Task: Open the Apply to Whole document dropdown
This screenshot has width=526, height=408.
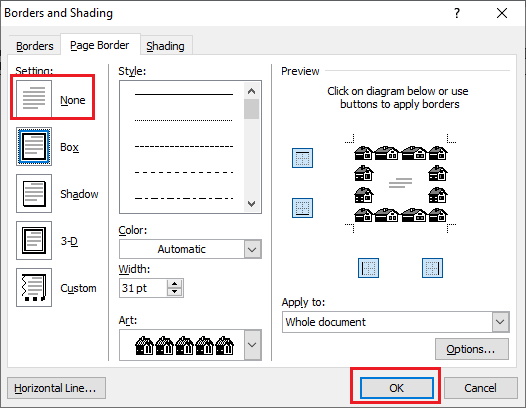Action: click(396, 322)
